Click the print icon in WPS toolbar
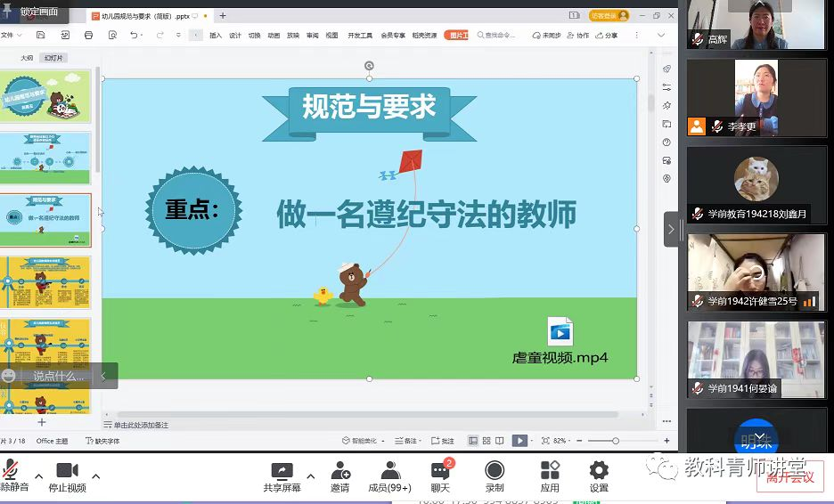Screen dimensions: 834x504 click(x=88, y=36)
